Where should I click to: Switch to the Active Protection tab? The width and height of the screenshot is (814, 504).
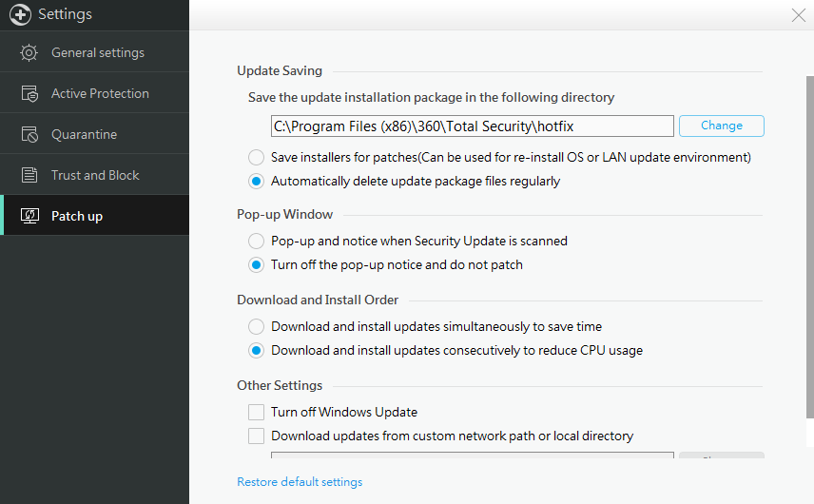100,94
